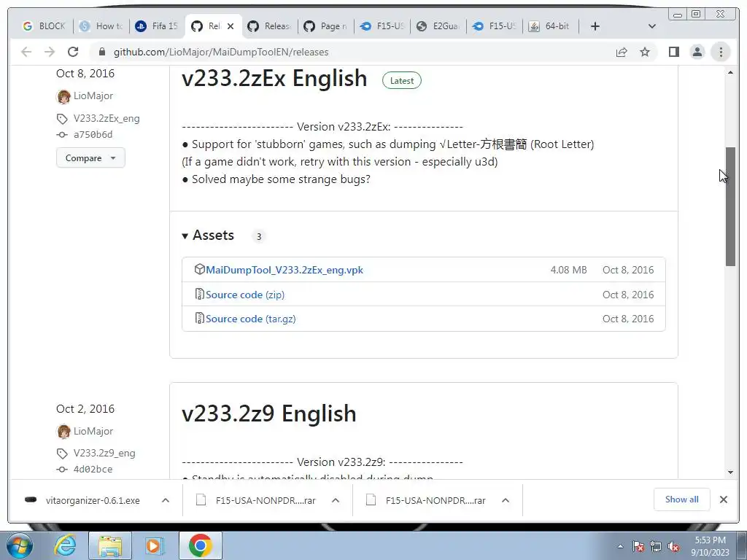Click the Latest release badge
747x560 pixels.
(402, 80)
